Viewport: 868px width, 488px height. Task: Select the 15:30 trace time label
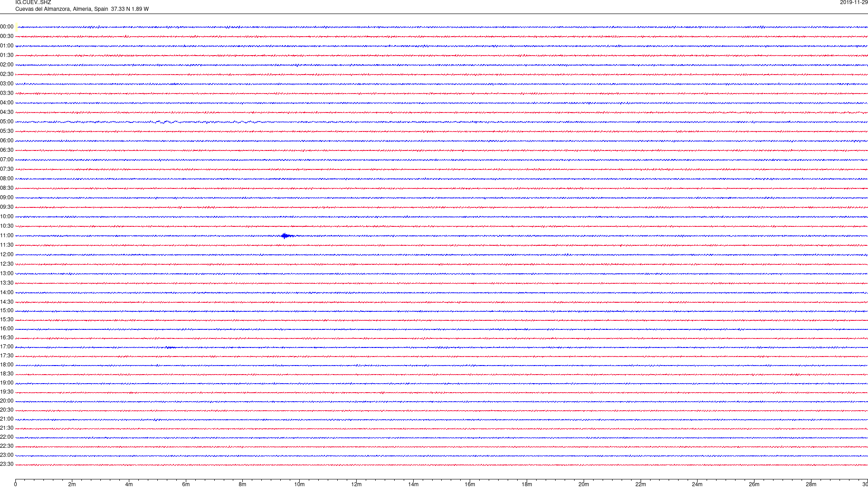point(7,320)
